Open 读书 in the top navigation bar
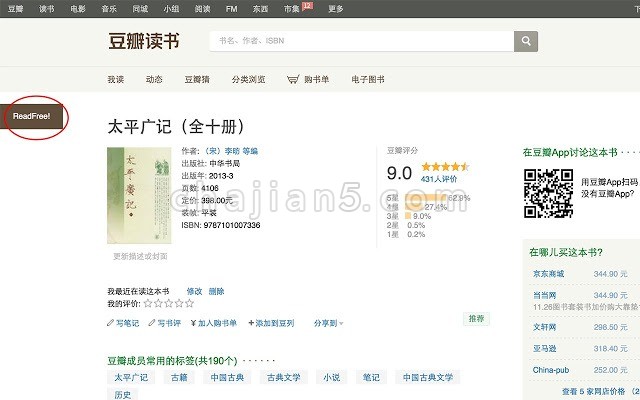 47,9
